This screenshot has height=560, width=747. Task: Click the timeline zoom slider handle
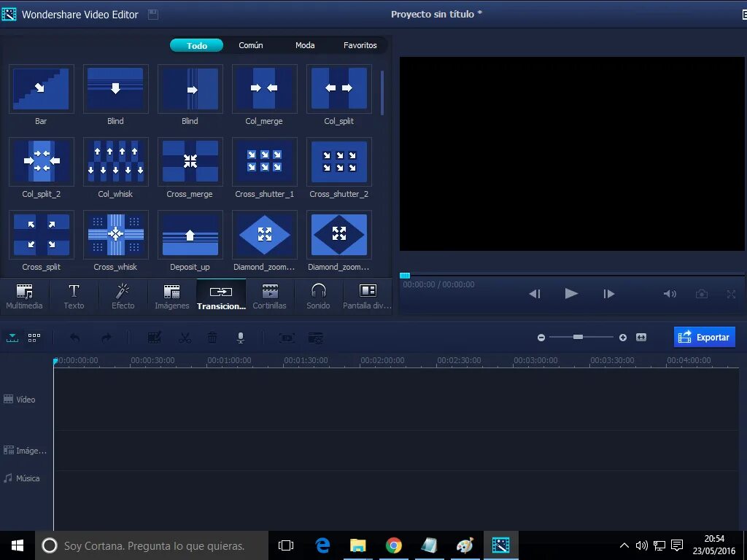578,337
